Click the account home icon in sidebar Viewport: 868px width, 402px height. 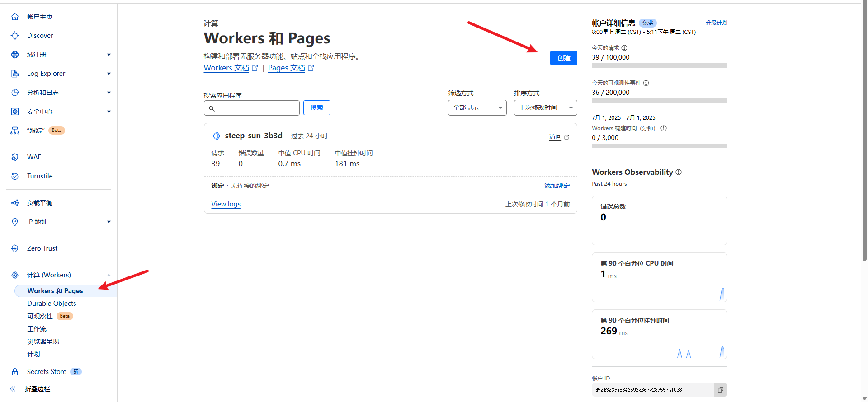[15, 17]
